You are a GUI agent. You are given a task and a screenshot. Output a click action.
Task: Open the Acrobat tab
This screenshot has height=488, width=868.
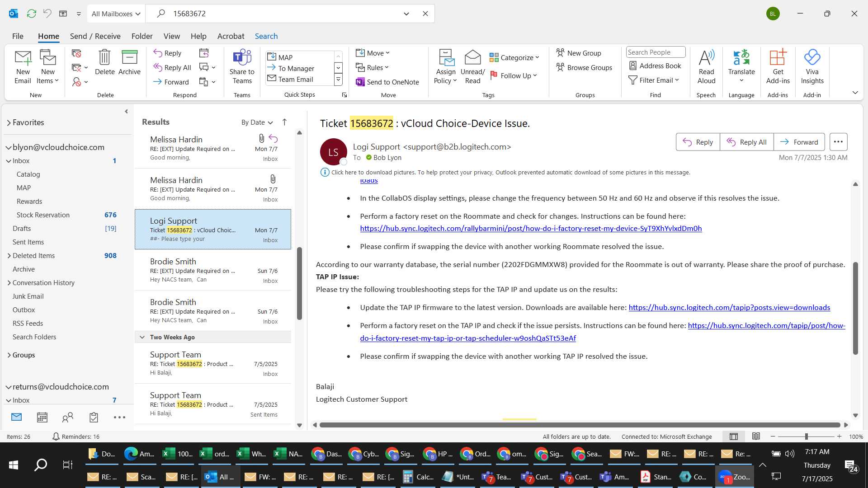pyautogui.click(x=231, y=36)
